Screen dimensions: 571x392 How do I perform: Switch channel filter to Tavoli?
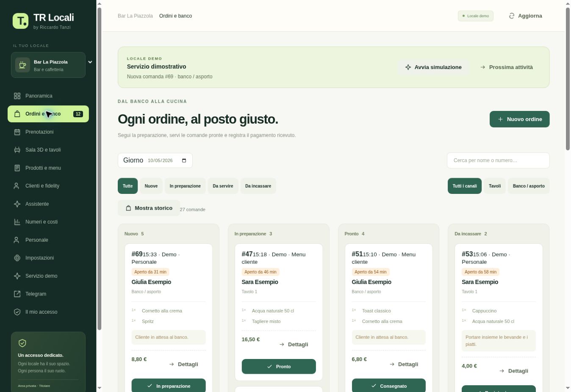coord(495,186)
